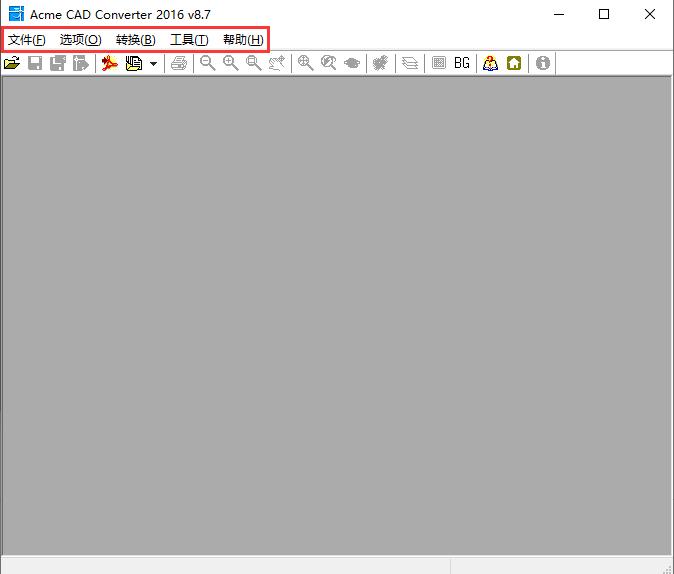This screenshot has width=674, height=574.
Task: Select the Pan hand tool
Action: click(277, 63)
